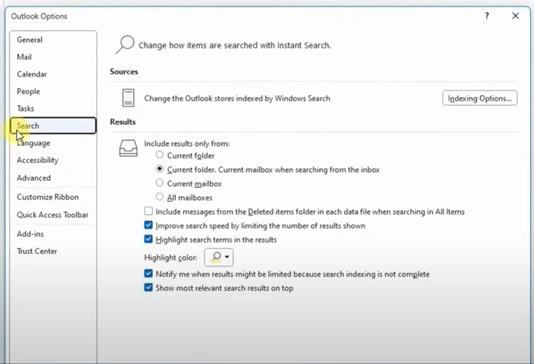Open Customize Ribbon settings
This screenshot has height=364, width=534.
point(48,197)
